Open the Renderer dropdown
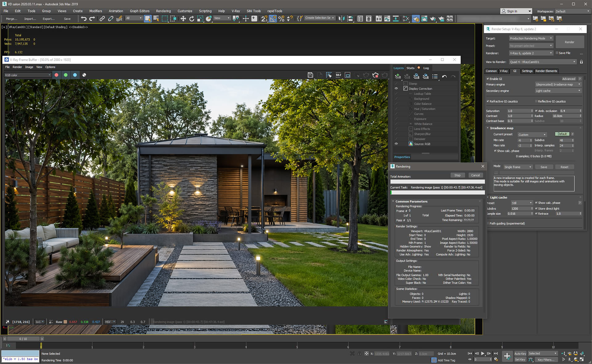Image resolution: width=592 pixels, height=364 pixels. pos(531,53)
